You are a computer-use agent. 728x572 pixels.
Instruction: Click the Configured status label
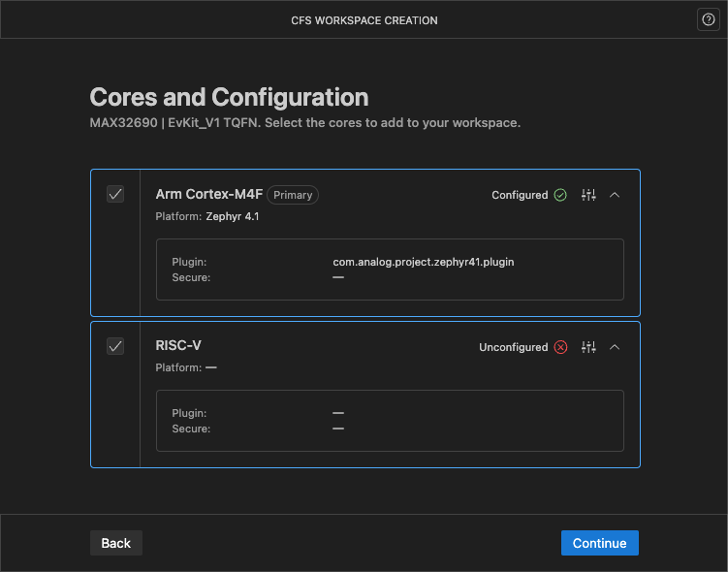click(x=520, y=195)
